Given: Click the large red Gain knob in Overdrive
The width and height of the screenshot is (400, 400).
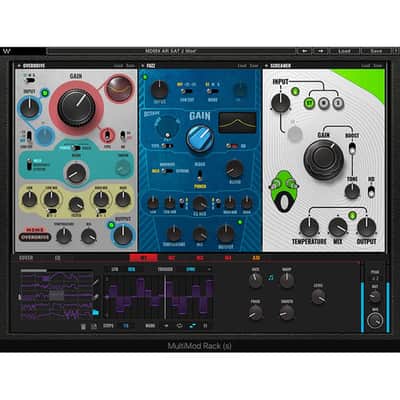Looking at the screenshot, I should [76, 107].
